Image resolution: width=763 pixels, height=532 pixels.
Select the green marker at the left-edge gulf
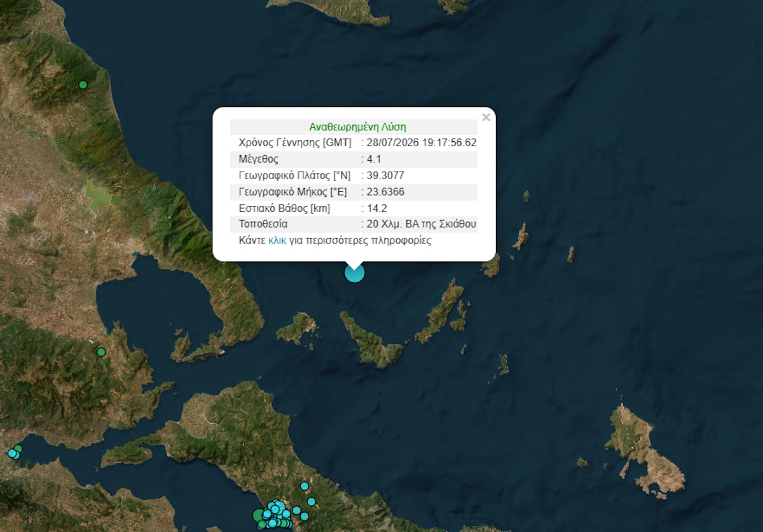(x=18, y=449)
